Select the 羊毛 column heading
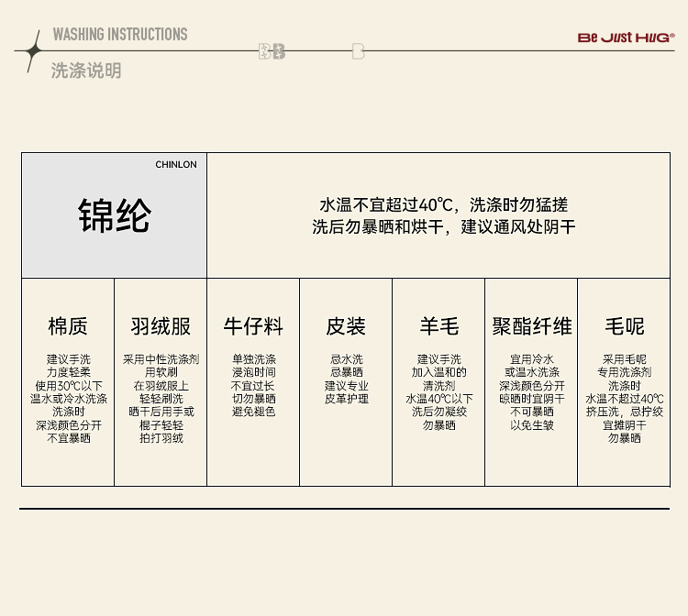 tap(438, 326)
